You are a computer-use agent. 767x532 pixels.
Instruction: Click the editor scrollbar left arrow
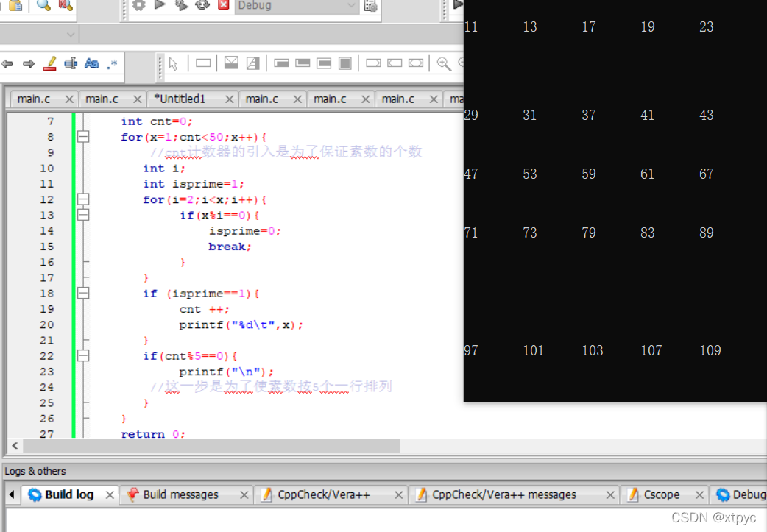(x=15, y=445)
